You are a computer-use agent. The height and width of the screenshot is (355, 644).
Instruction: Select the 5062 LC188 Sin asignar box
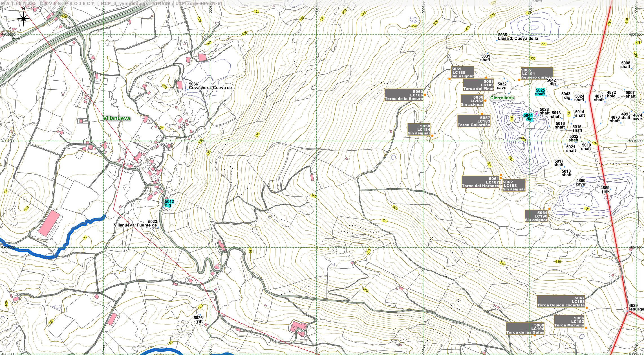click(x=514, y=185)
